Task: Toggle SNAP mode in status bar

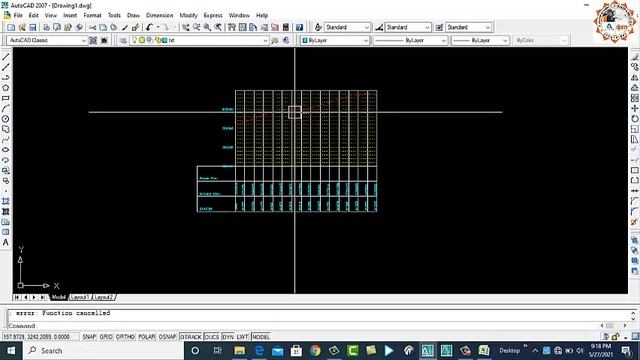Action: [89, 337]
